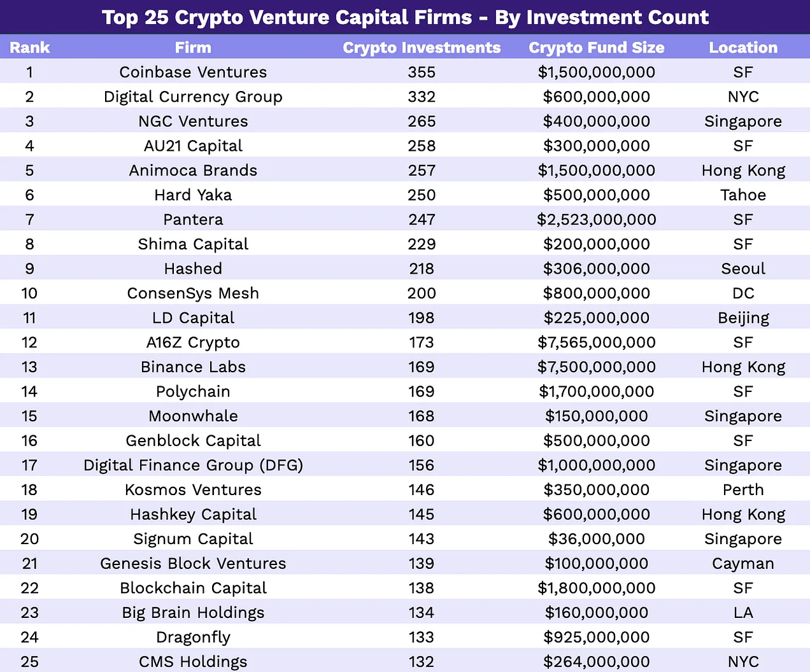Screen dimensions: 810x672
Task: Click the 355 investments count cell
Action: tap(422, 72)
